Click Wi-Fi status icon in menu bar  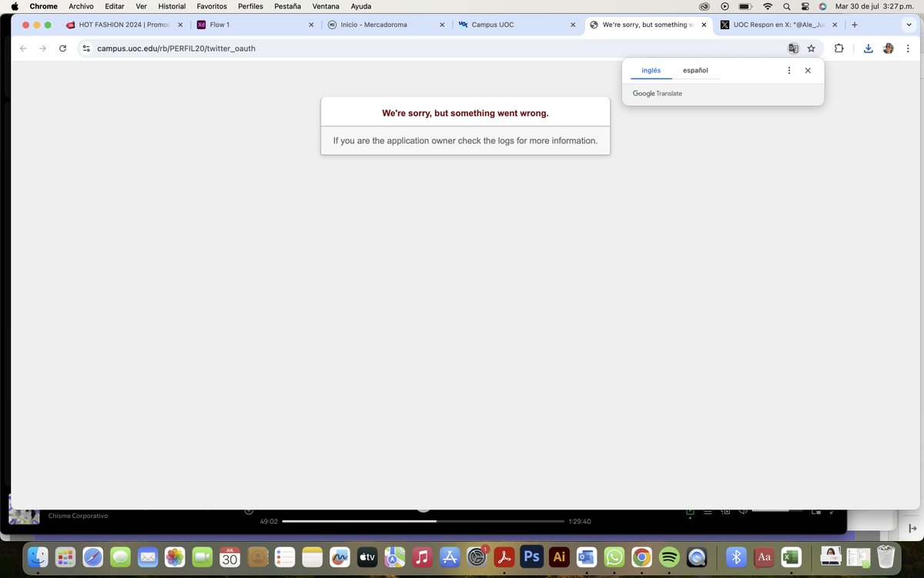click(x=767, y=6)
